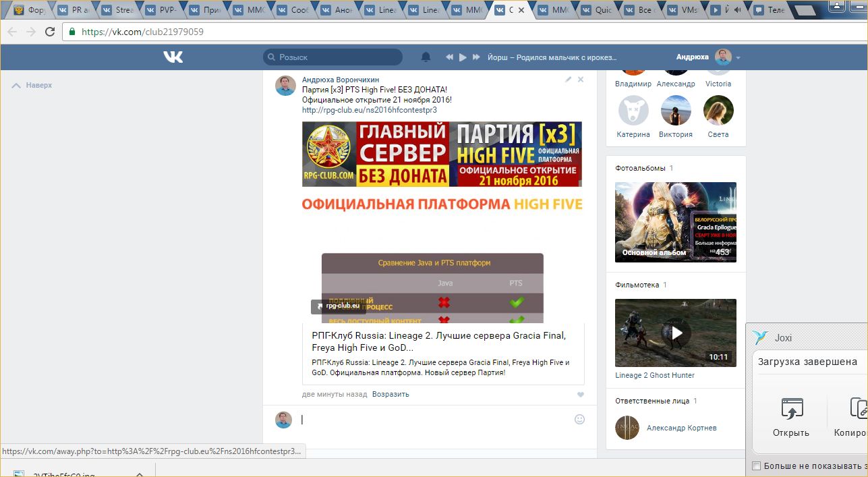Open Андрюха header avatar
Viewport: 868px width, 477px height.
[x=723, y=57]
